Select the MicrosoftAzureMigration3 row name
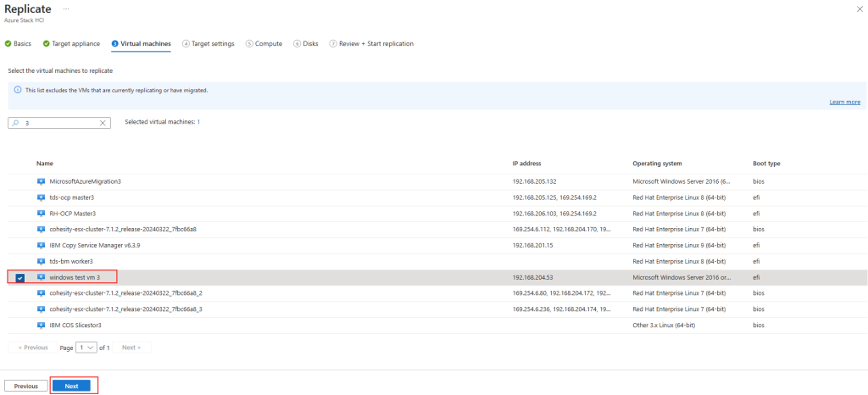The height and width of the screenshot is (395, 868). click(x=86, y=181)
